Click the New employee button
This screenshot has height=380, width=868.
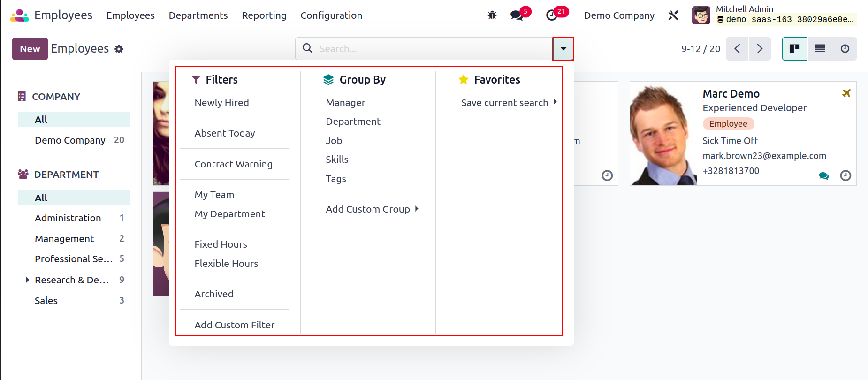coord(30,49)
